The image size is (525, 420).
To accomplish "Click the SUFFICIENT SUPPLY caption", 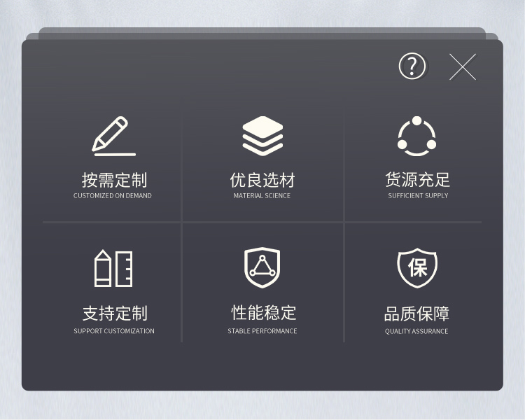I will click(418, 195).
